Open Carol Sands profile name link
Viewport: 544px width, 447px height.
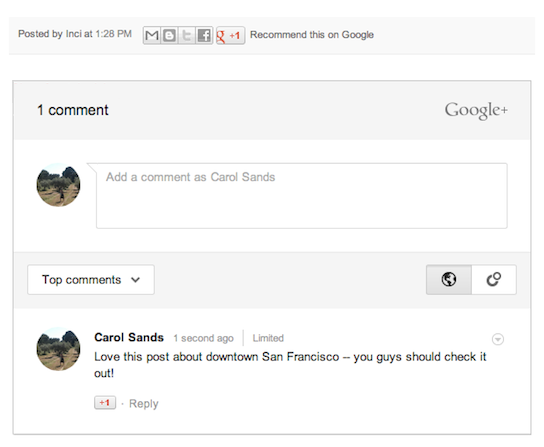[x=129, y=337]
